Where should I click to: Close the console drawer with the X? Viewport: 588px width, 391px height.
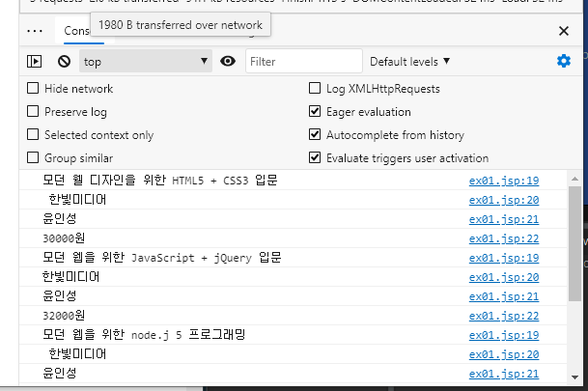[564, 31]
